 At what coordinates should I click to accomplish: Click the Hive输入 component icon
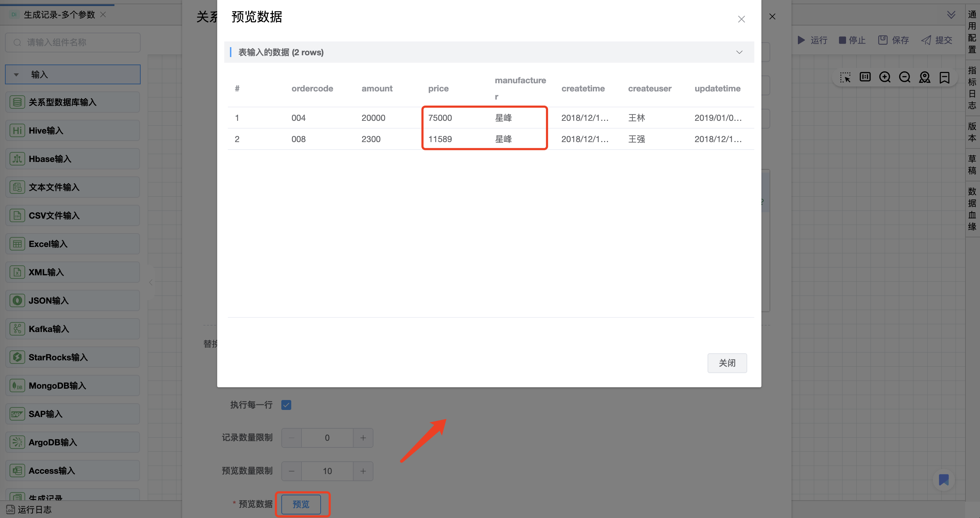(x=17, y=130)
